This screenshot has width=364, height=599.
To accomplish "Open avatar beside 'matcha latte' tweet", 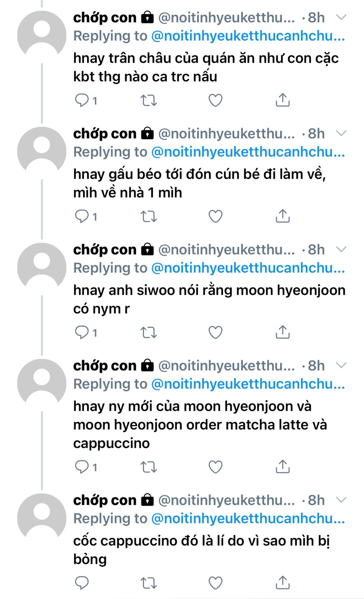I will click(42, 383).
